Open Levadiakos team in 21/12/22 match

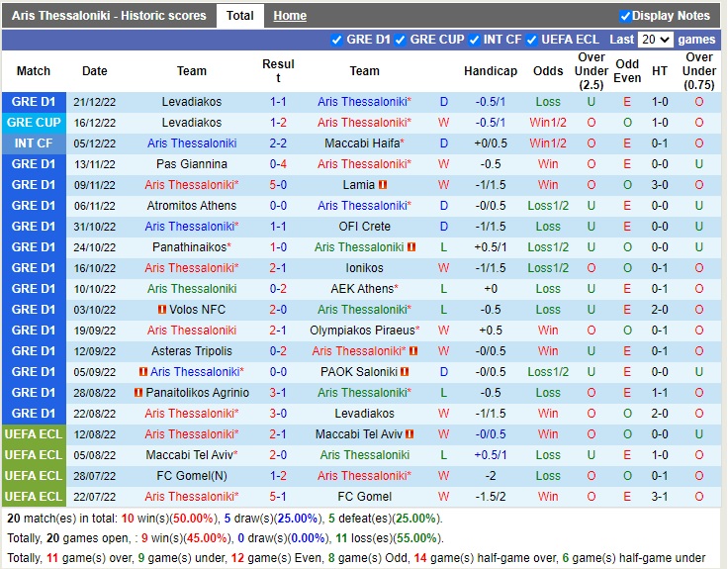pyautogui.click(x=192, y=102)
